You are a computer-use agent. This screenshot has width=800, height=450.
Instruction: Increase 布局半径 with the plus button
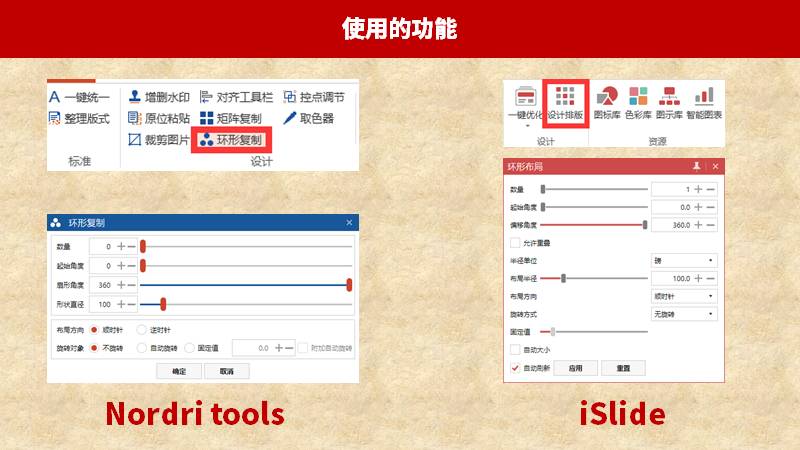pyautogui.click(x=698, y=279)
